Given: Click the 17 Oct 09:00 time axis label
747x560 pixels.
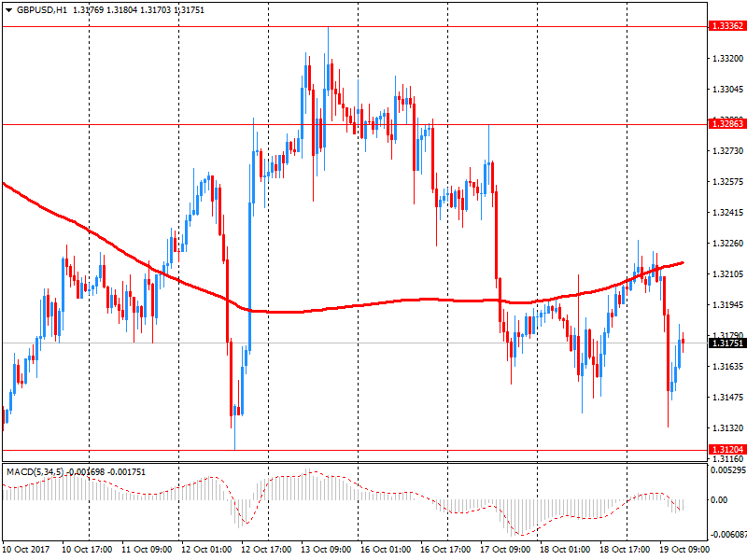Looking at the screenshot, I should (505, 550).
